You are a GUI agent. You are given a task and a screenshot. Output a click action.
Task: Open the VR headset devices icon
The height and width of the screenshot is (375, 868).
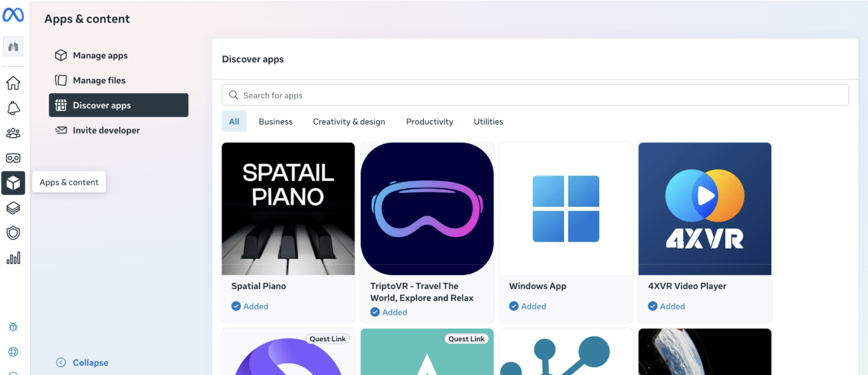pos(13,158)
